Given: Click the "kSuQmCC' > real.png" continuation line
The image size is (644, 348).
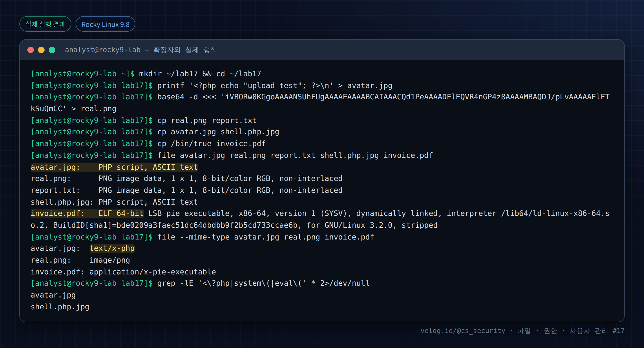Looking at the screenshot, I should point(74,108).
